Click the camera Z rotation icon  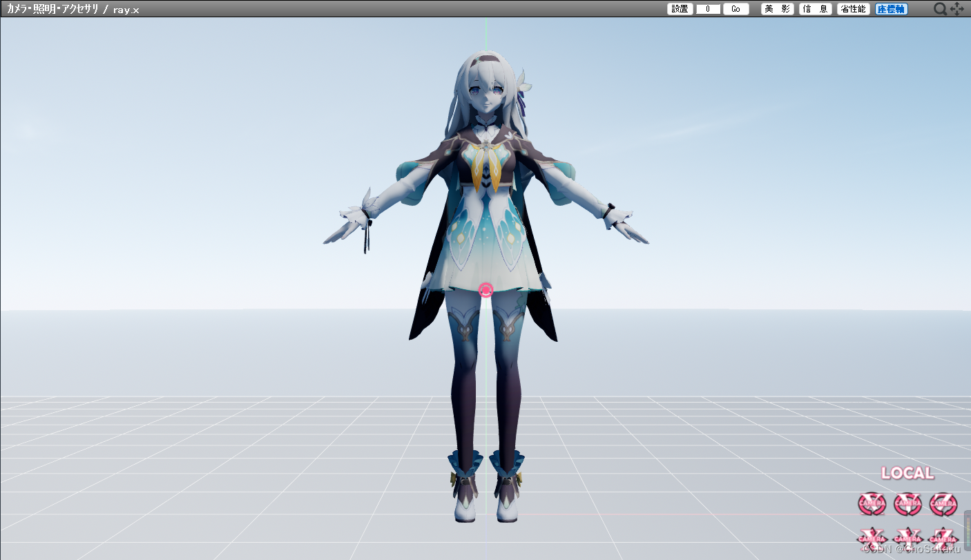pos(943,504)
